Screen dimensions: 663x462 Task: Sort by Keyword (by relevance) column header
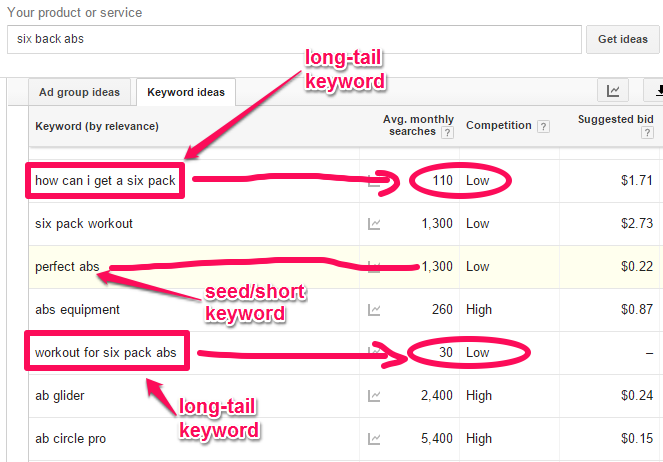click(x=97, y=127)
